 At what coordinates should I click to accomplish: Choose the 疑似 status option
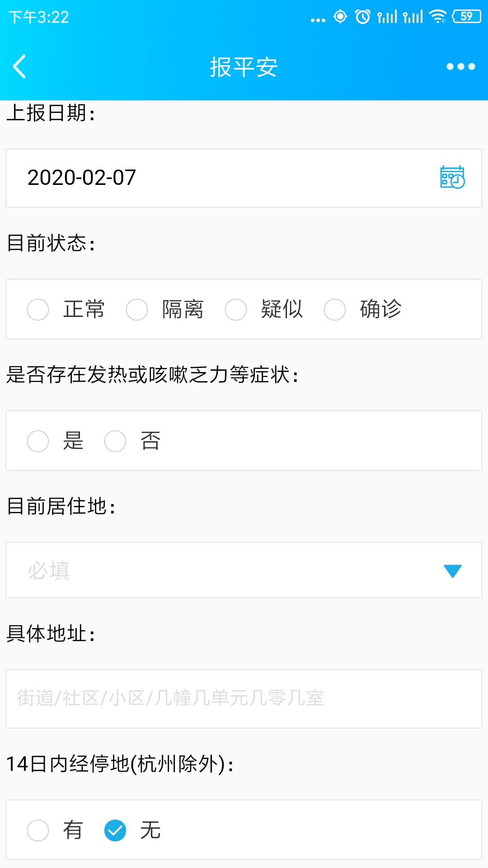(x=236, y=310)
